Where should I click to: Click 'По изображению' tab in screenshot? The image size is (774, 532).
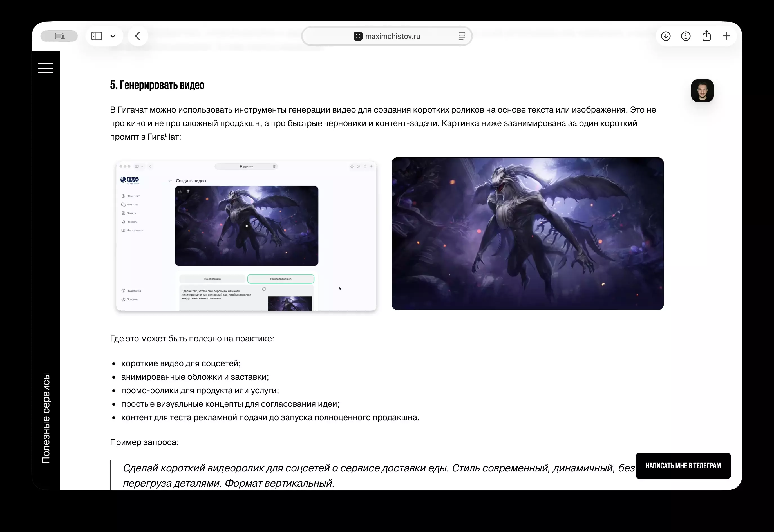(281, 279)
